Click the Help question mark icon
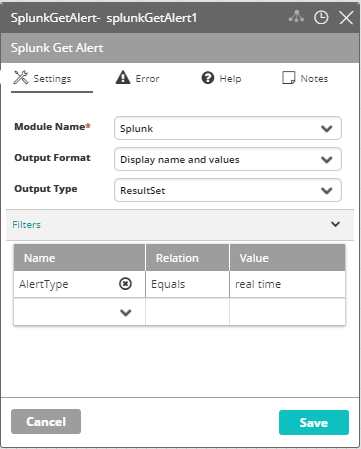The image size is (361, 449). 208,78
